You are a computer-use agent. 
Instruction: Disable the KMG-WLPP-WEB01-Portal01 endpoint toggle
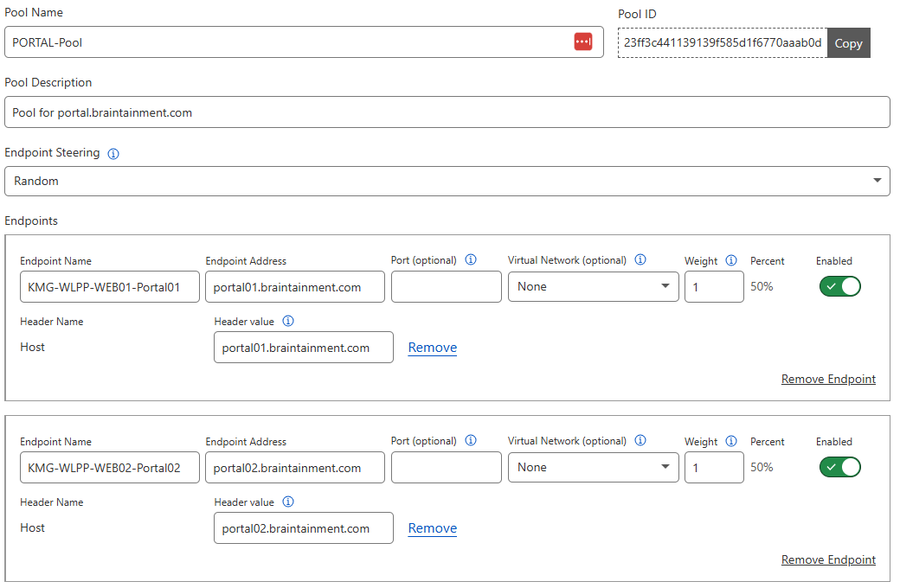click(x=839, y=286)
